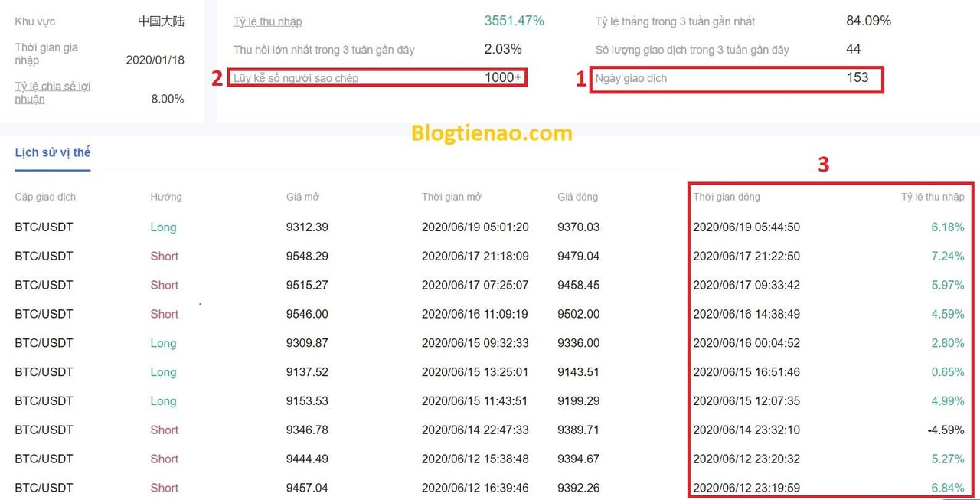Click the value 44 for recent trade count
The height and width of the screenshot is (500, 980).
853,49
